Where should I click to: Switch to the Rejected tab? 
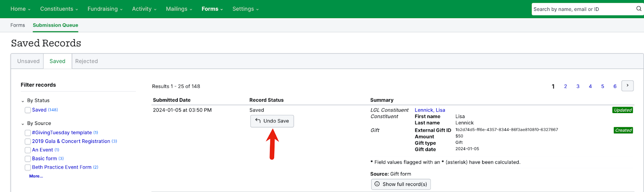coord(87,61)
